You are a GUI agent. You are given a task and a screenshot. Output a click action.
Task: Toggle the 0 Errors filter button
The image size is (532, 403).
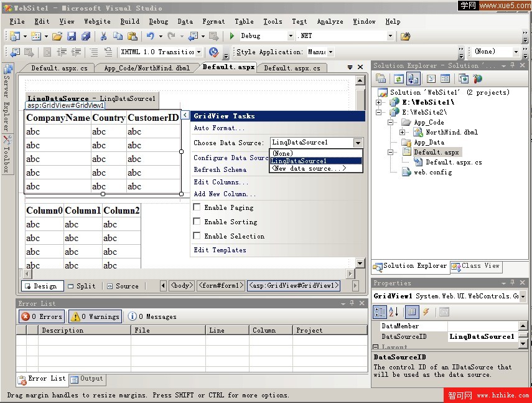(42, 316)
